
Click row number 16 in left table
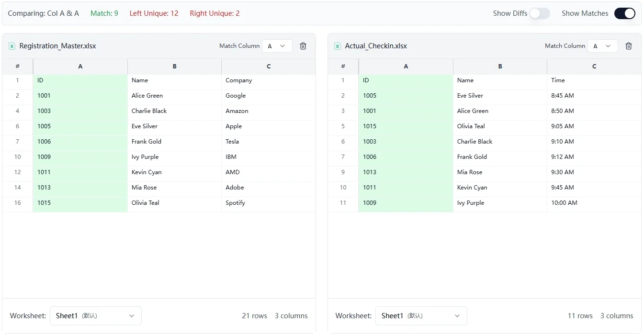coord(17,202)
